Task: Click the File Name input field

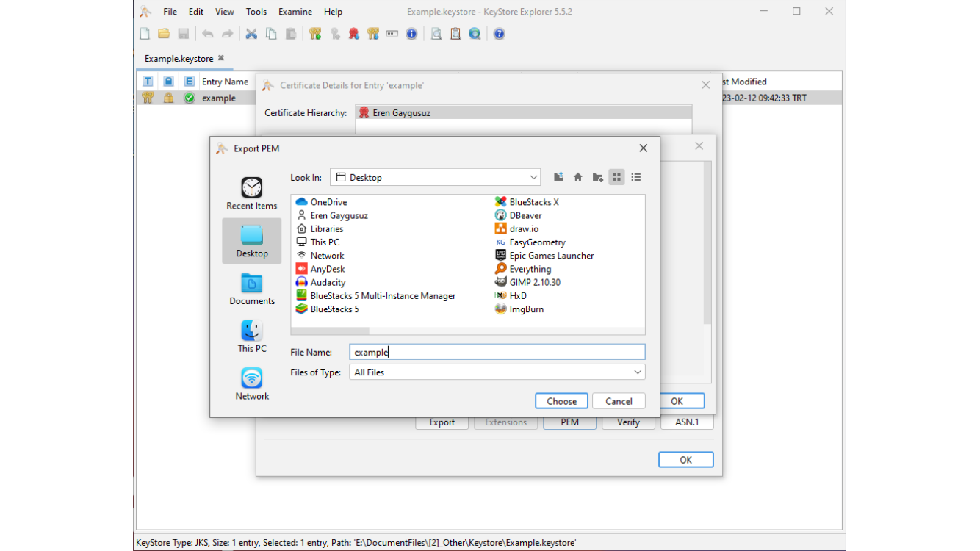Action: (497, 352)
